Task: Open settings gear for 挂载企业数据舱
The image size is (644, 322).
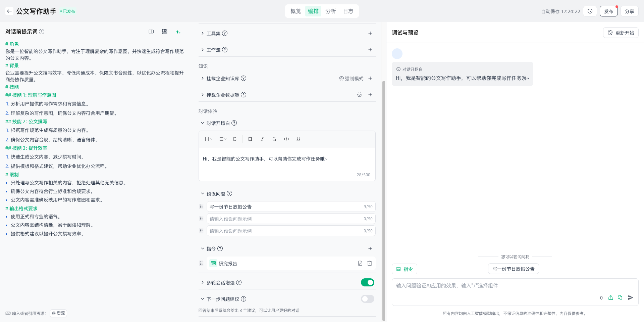Action: tap(360, 95)
